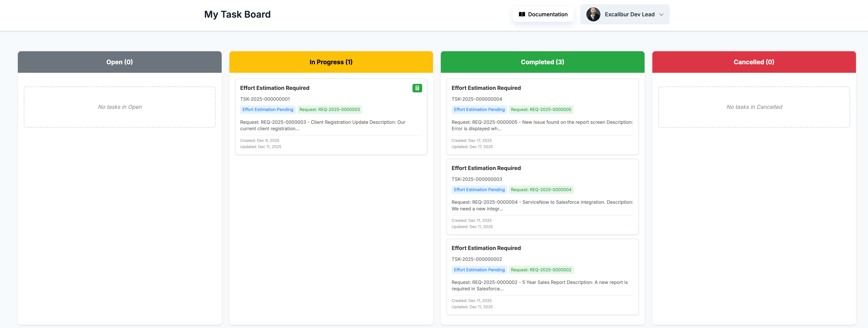Click the No tasks in Open placeholder
The image size is (868, 328).
tap(120, 107)
